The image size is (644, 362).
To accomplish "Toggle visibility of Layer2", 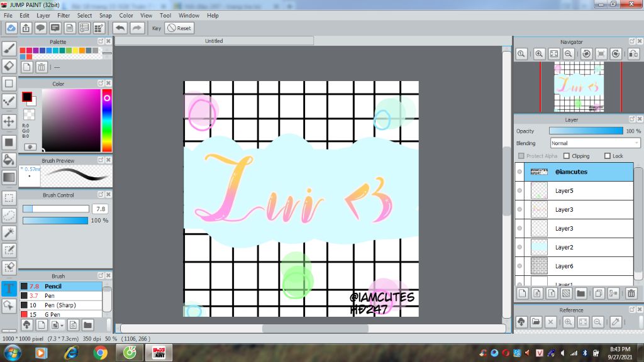I will click(x=519, y=247).
